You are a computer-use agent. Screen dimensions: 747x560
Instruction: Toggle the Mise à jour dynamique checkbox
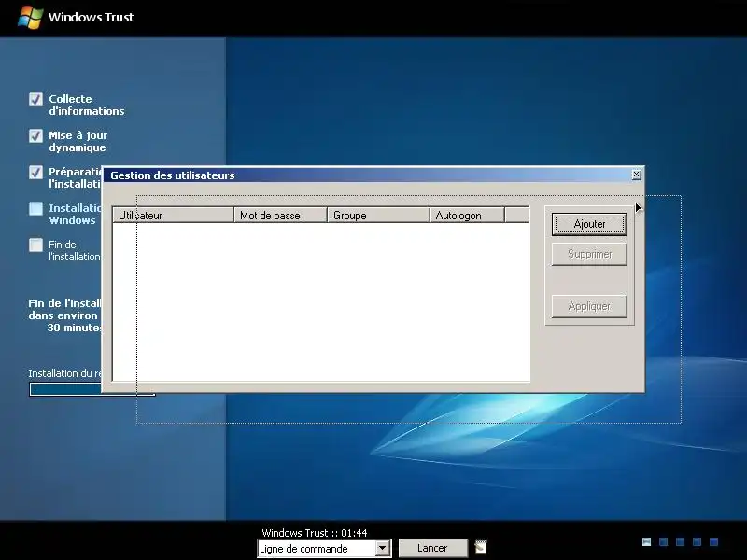(35, 135)
